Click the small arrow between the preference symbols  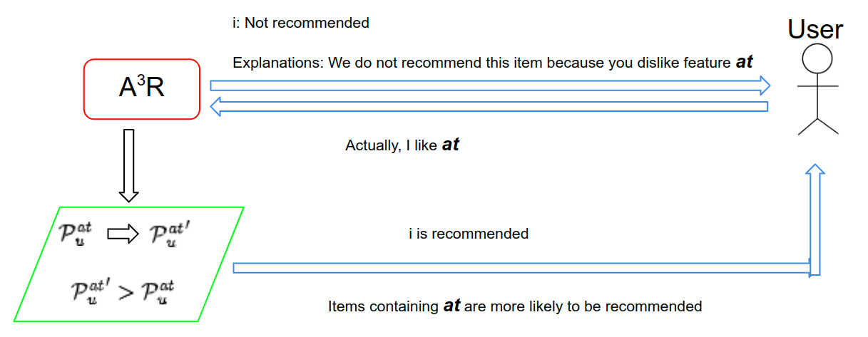point(123,234)
